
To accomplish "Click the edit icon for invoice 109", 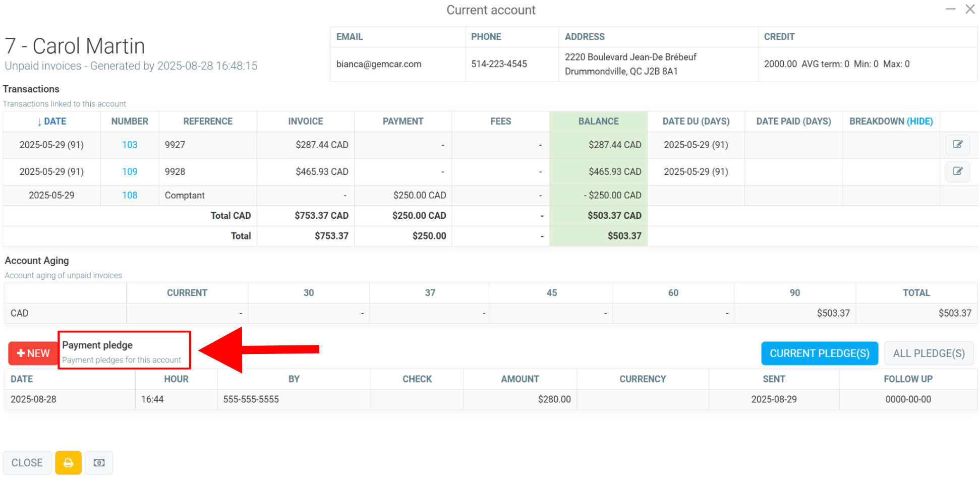I will [957, 171].
